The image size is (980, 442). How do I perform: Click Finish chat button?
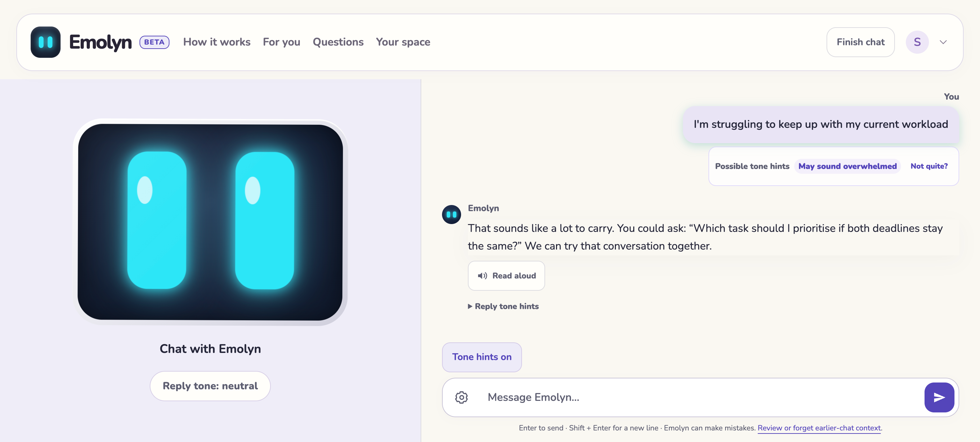tap(860, 42)
